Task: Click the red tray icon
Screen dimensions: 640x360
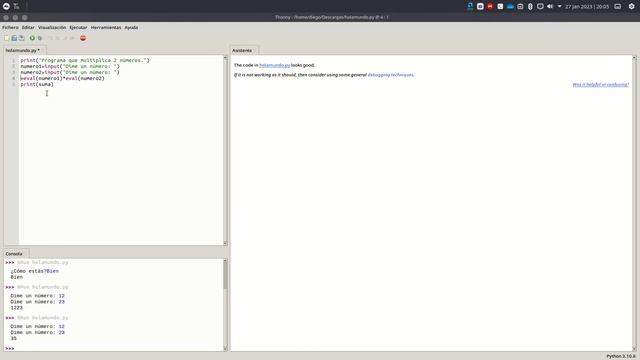Action: click(x=490, y=6)
